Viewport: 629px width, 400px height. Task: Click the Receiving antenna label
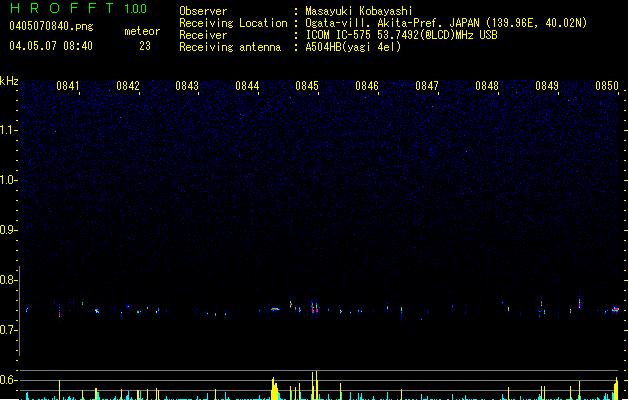click(x=230, y=47)
